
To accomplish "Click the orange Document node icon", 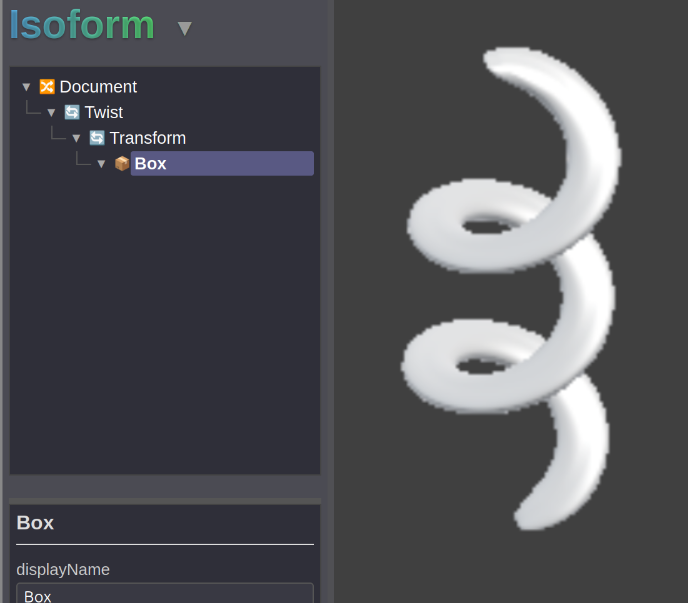I will click(x=47, y=86).
